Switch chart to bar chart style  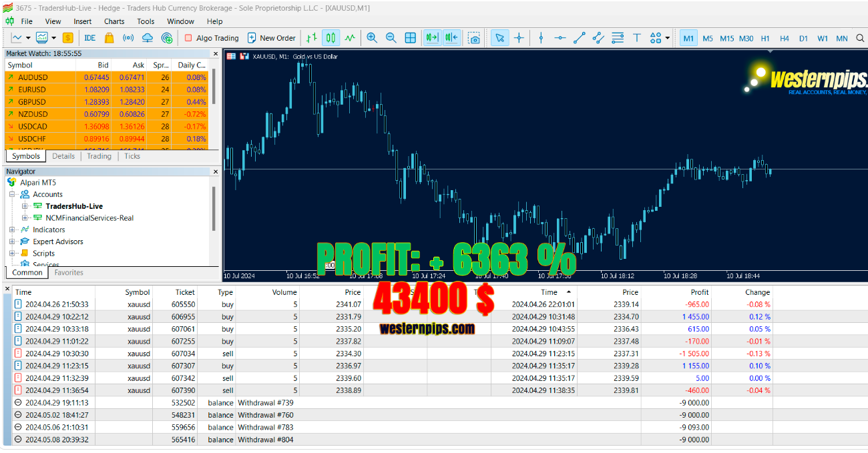tap(312, 38)
